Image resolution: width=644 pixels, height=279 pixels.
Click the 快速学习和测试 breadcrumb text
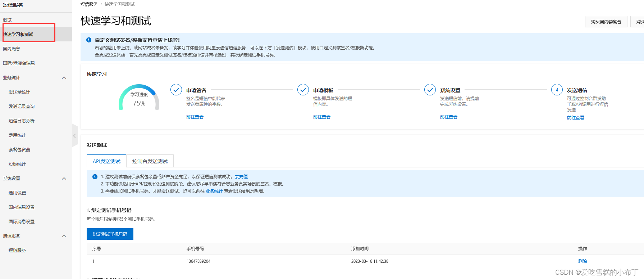(x=120, y=4)
